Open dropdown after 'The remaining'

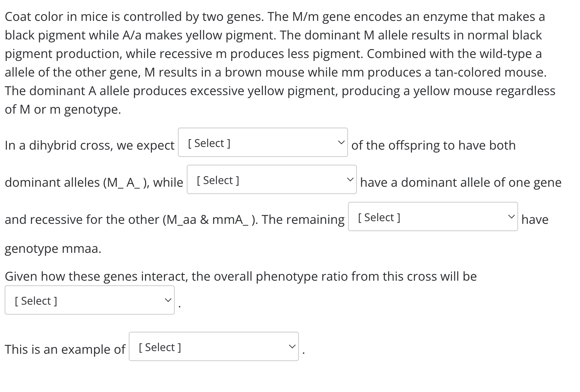pyautogui.click(x=433, y=216)
